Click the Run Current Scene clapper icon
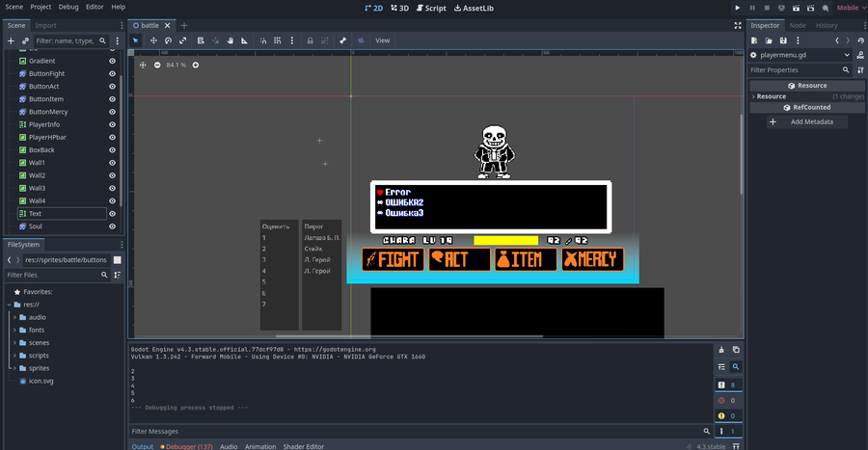This screenshot has height=450, width=868. pos(796,8)
